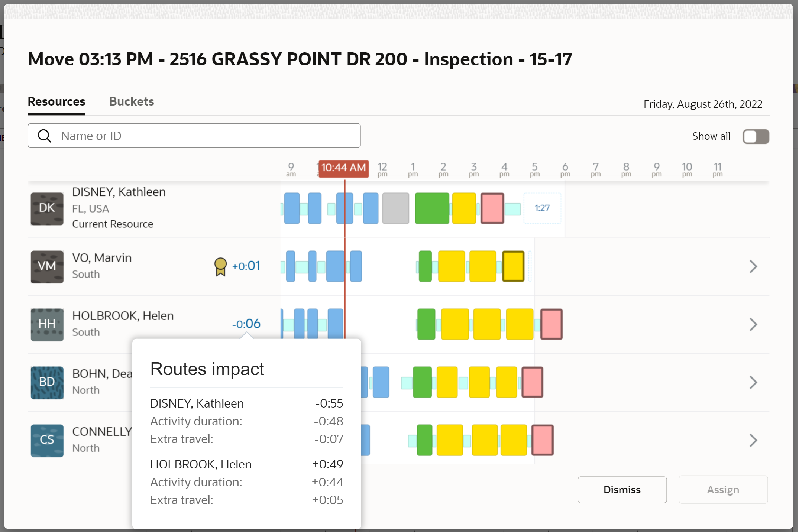Switch to the Buckets tab
The image size is (799, 532).
coord(132,101)
